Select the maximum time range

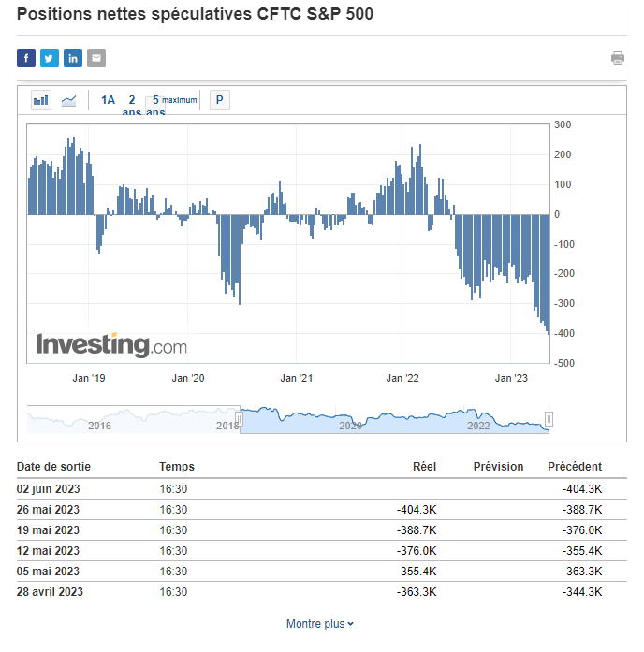[180, 100]
